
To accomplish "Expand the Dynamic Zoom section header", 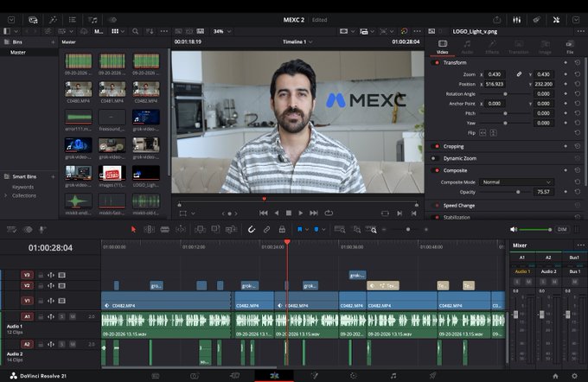I will [460, 158].
